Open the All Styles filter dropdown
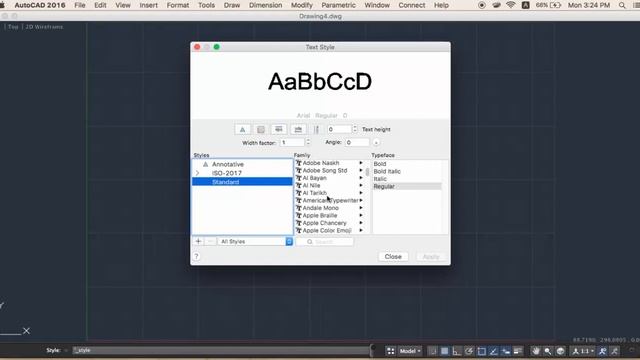 [x=255, y=241]
